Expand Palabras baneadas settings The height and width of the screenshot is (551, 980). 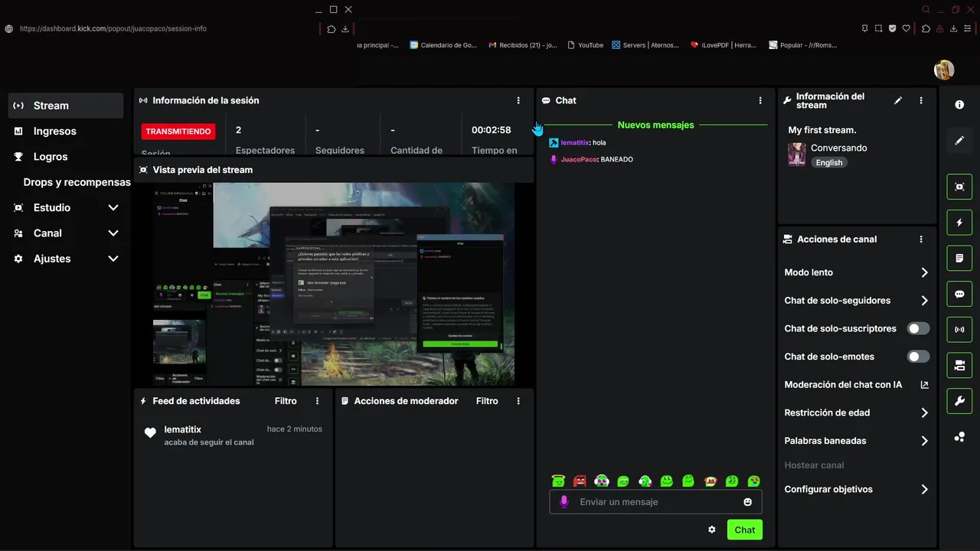(x=857, y=441)
